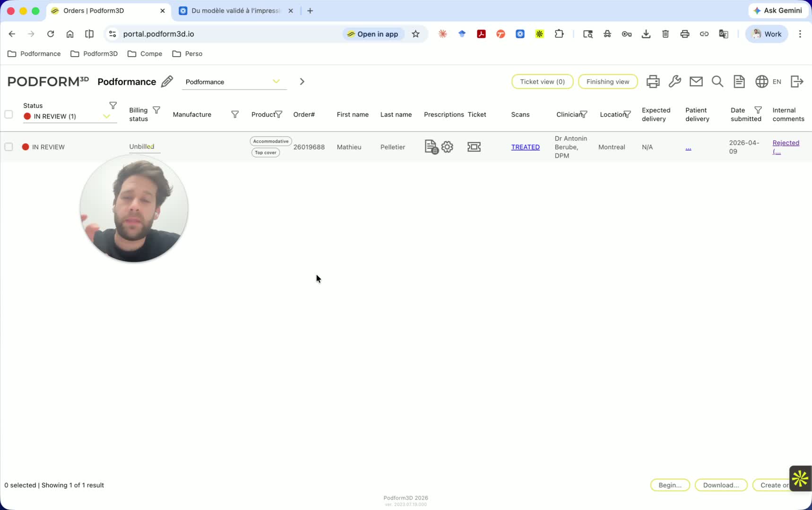Screen dimensions: 812x510
Task: Click the Order# column header
Action: [304, 114]
